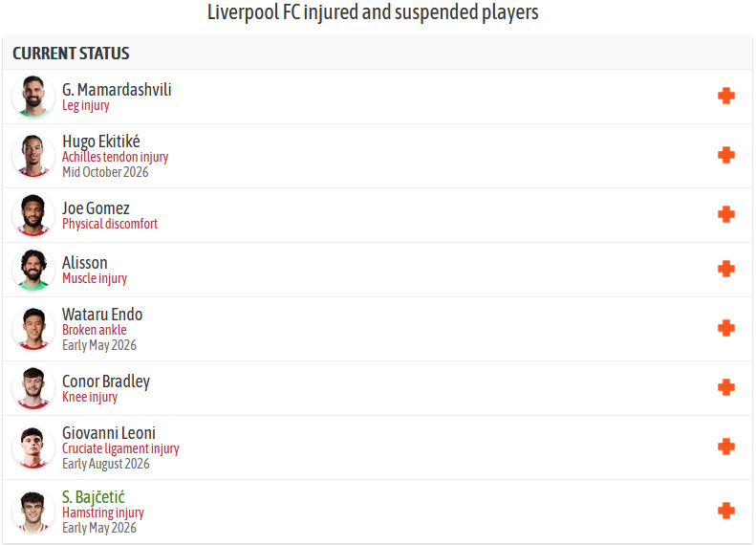Select Alisson's avatar picture
Viewport: 756px width, 545px height.
[33, 270]
